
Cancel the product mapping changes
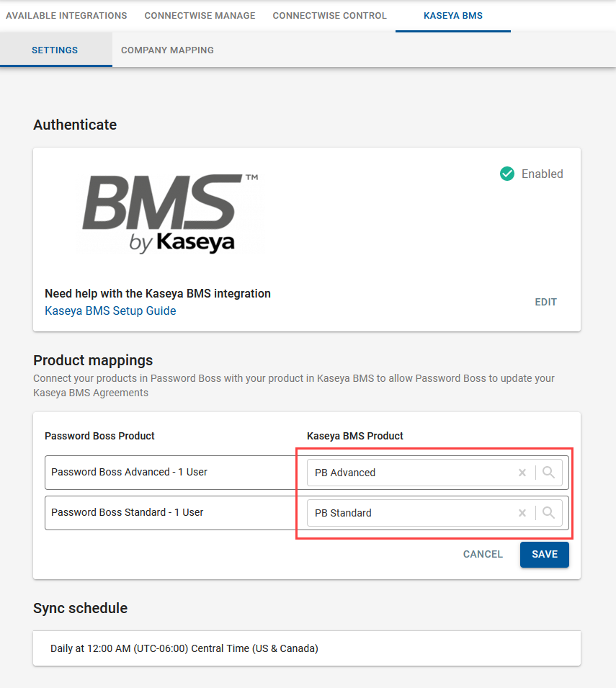click(x=483, y=554)
